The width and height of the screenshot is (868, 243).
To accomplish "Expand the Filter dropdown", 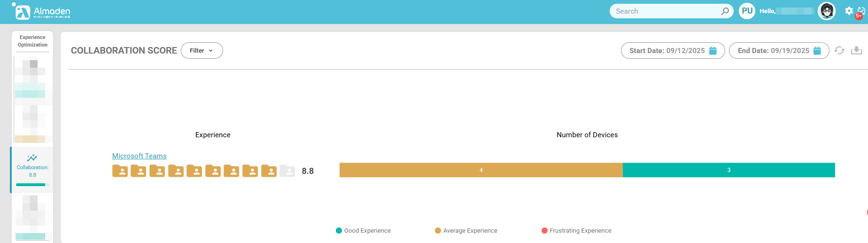I will point(201,51).
